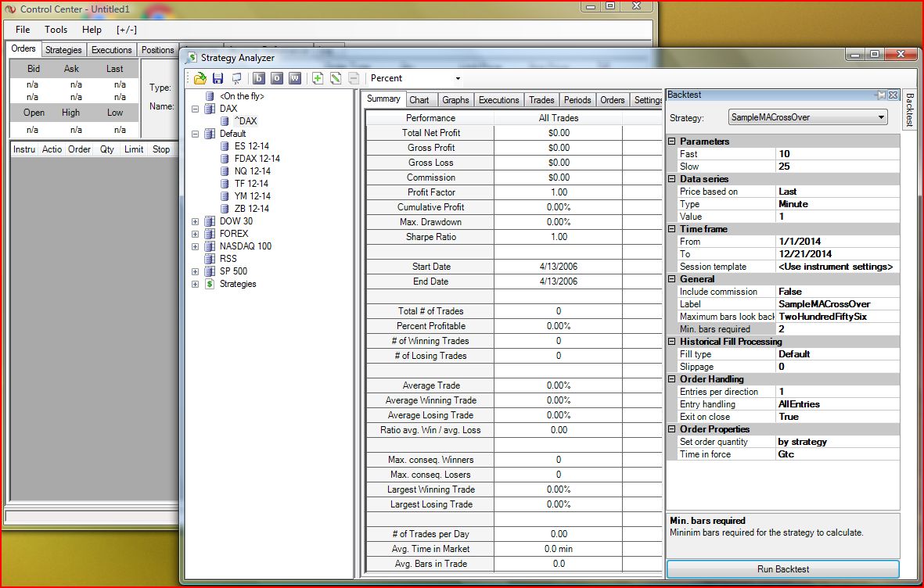Expand the NASDAQ 100 tree node
The image size is (924, 588).
[x=195, y=246]
